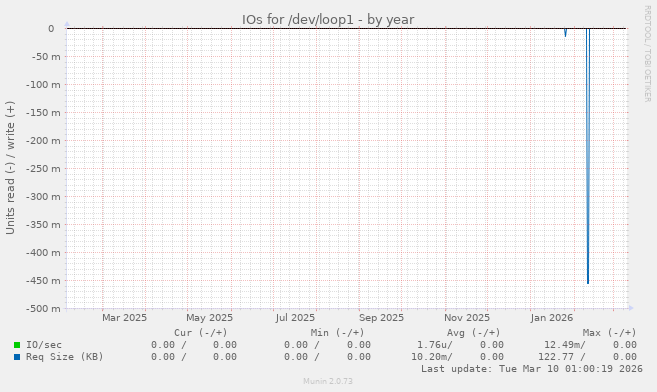Click the '-300 m' y-axis label

tap(43, 197)
